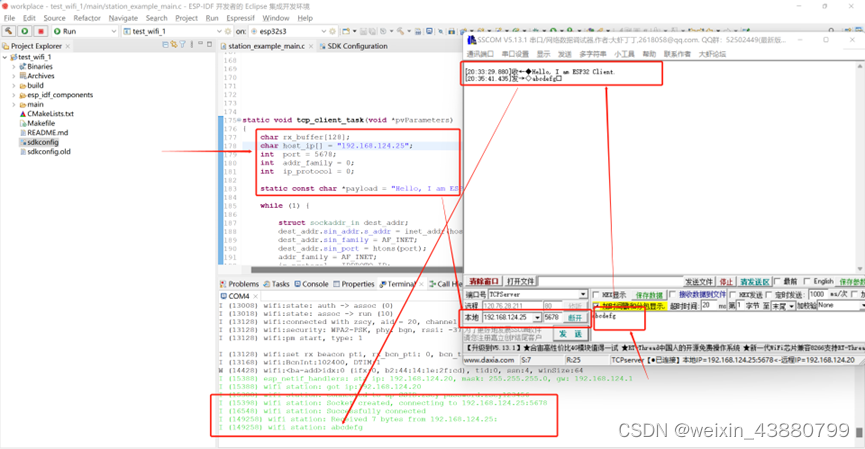Click local port field showing 5678

point(552,318)
